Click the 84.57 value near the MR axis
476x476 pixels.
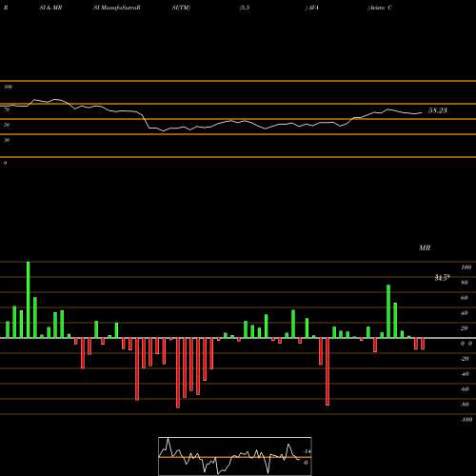pyautogui.click(x=442, y=278)
